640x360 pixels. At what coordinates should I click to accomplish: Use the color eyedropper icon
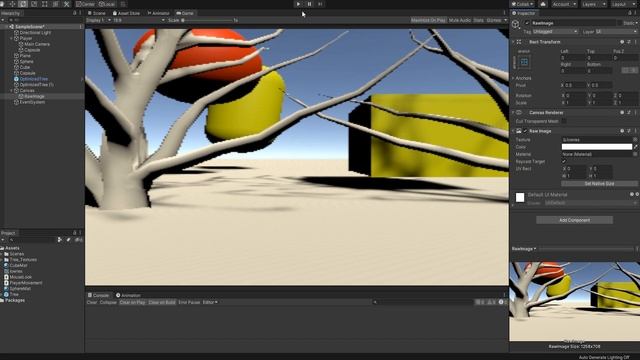636,147
